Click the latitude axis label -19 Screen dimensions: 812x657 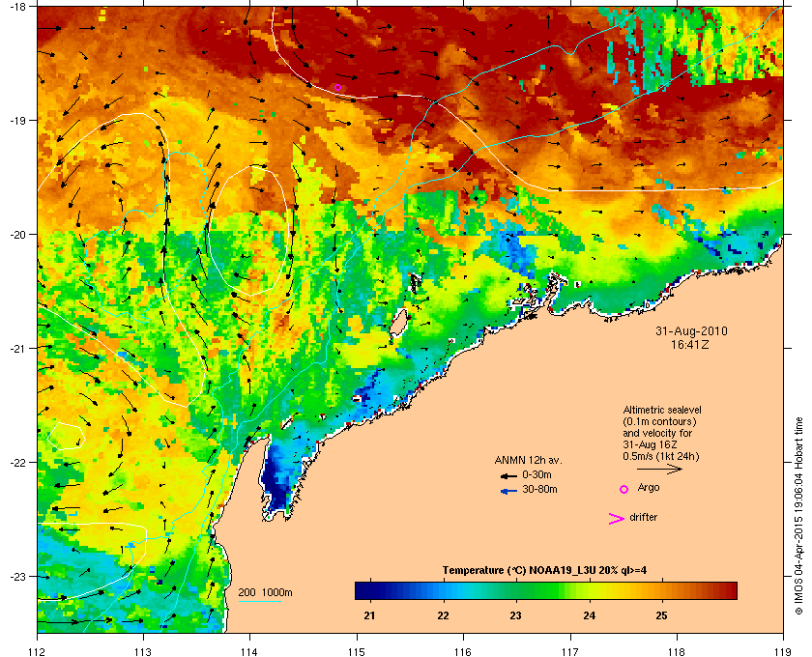(17, 120)
